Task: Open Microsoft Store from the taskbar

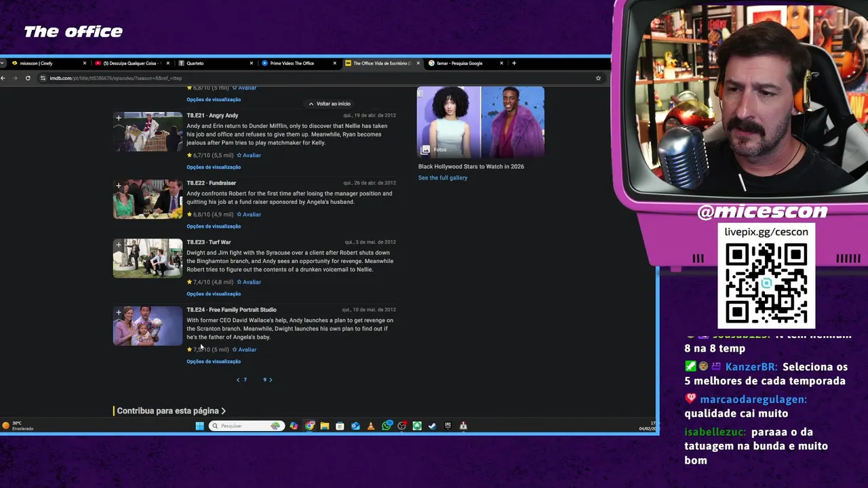Action: coord(340,426)
